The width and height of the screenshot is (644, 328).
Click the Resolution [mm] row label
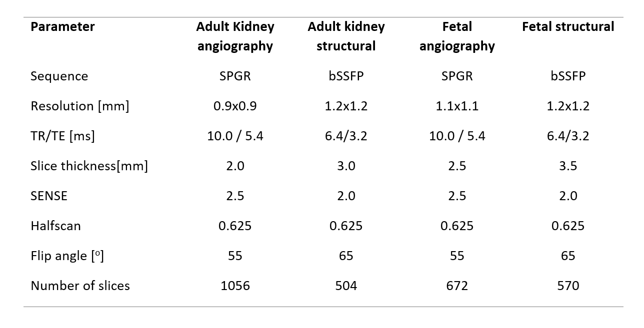pyautogui.click(x=79, y=106)
